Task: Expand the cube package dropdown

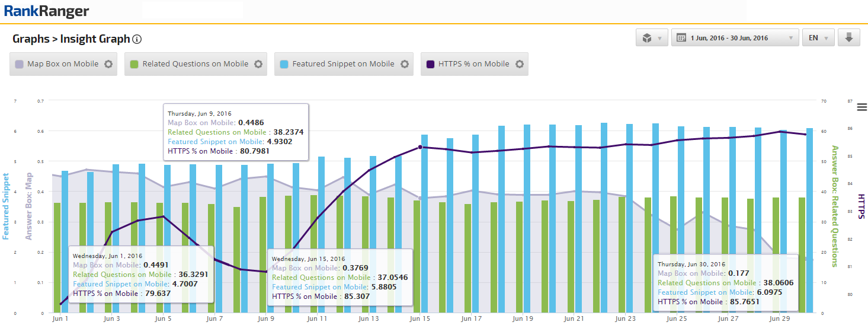Action: [652, 38]
